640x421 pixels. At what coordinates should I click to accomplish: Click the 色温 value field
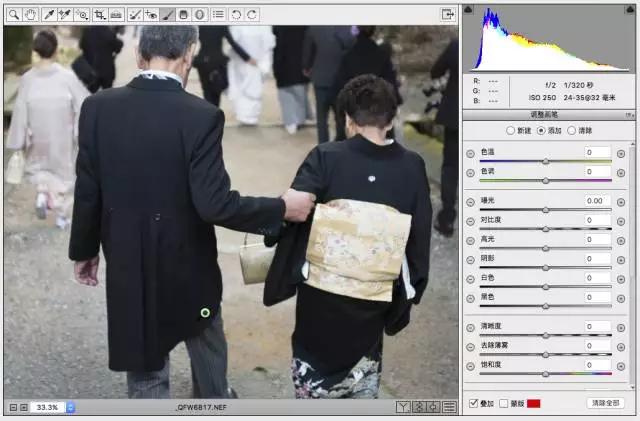click(x=598, y=152)
